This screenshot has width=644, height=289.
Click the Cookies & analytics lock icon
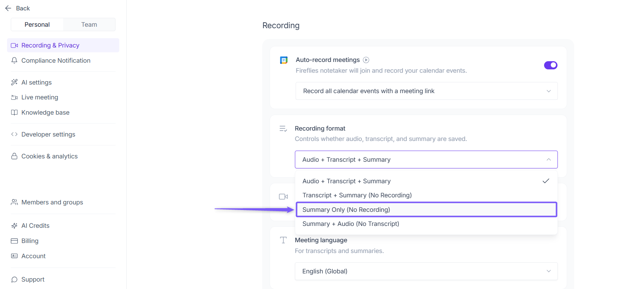tap(14, 156)
